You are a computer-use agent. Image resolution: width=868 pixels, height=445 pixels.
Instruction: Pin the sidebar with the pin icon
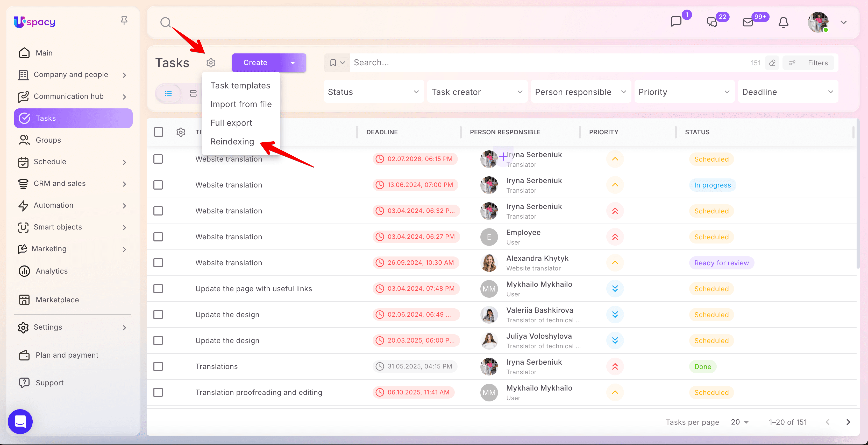(x=124, y=21)
